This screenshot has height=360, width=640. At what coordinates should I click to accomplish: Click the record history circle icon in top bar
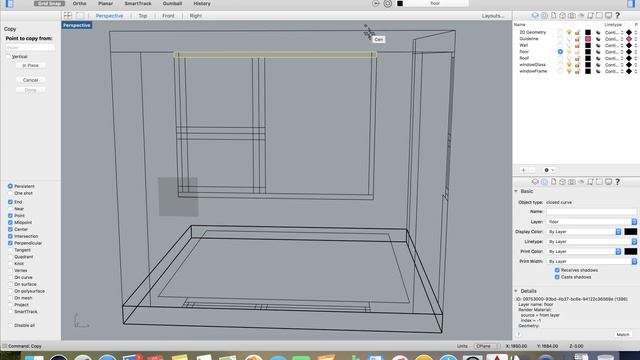pyautogui.click(x=388, y=4)
